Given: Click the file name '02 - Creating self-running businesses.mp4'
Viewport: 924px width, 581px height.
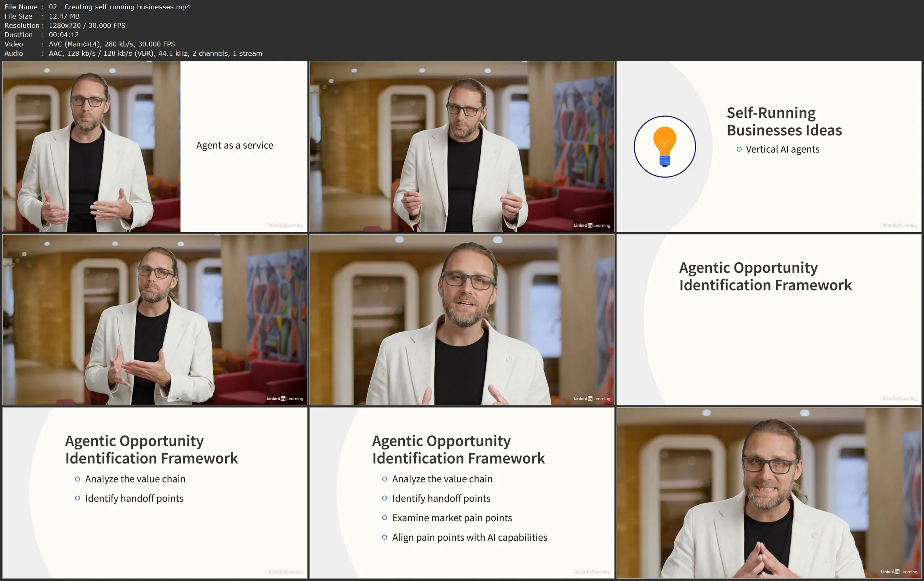Looking at the screenshot, I should 120,7.
